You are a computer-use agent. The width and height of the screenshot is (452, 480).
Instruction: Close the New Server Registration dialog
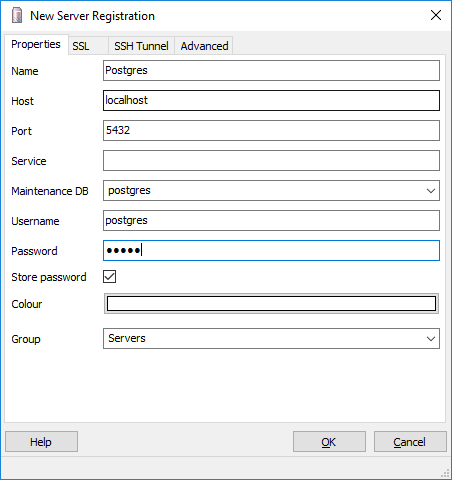coord(436,15)
